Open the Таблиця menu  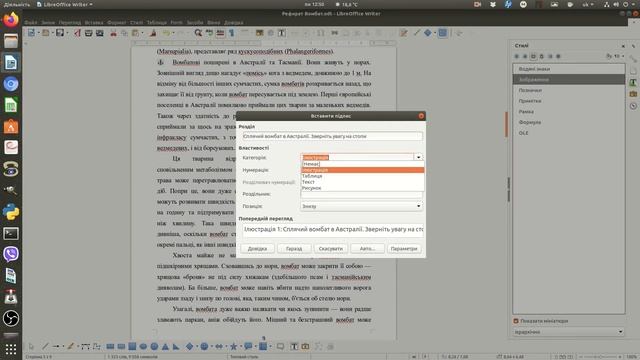click(x=157, y=22)
